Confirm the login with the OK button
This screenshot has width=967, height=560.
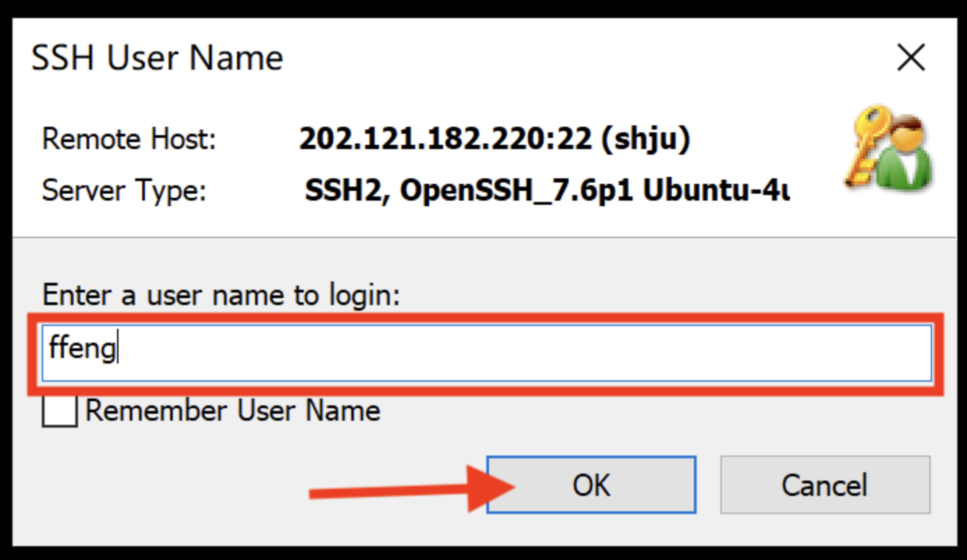pyautogui.click(x=591, y=485)
